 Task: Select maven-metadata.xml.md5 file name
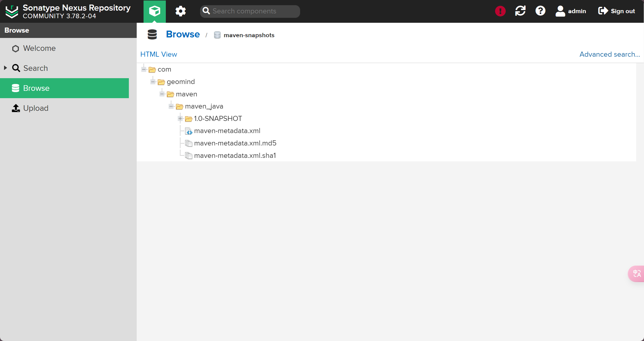pyautogui.click(x=235, y=143)
